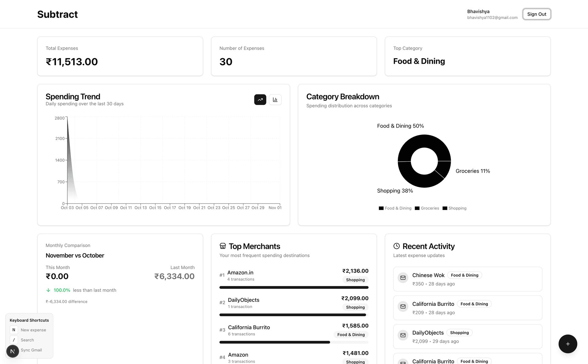Click mail icon on DailyObjects activity entry
The image size is (588, 364).
403,335
